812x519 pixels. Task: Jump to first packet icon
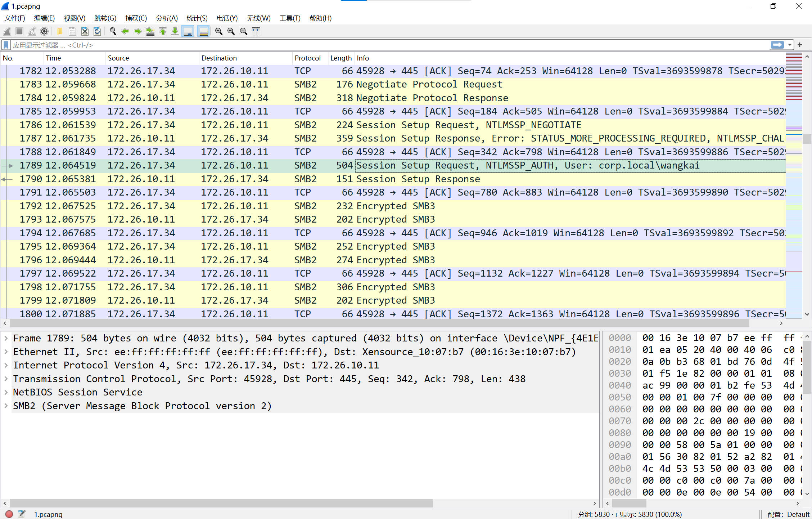point(163,31)
